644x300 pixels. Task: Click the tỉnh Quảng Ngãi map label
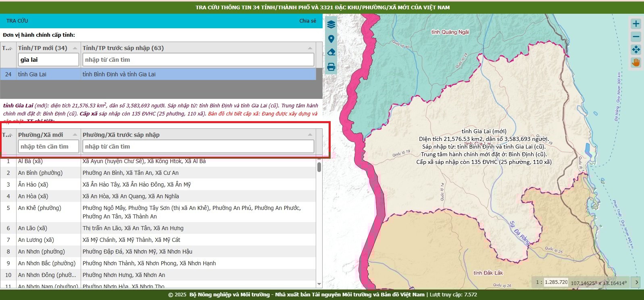[450, 32]
